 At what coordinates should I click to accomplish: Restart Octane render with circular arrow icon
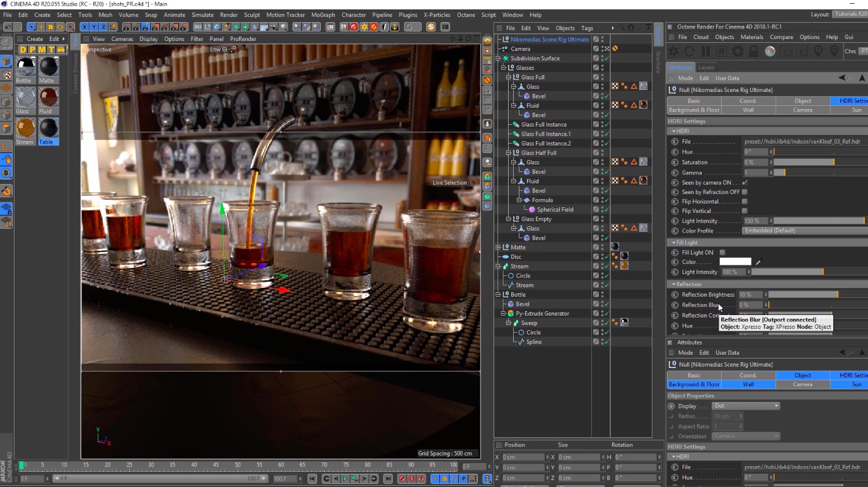pos(690,52)
